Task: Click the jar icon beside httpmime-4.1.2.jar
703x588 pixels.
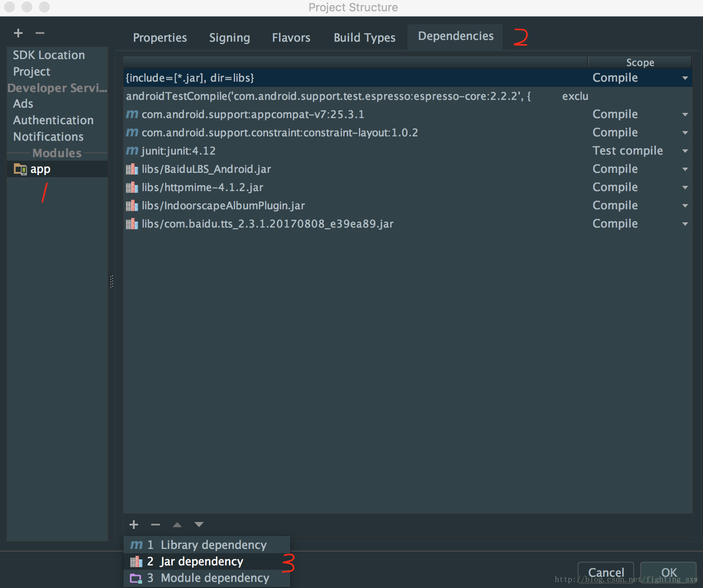Action: click(x=132, y=187)
